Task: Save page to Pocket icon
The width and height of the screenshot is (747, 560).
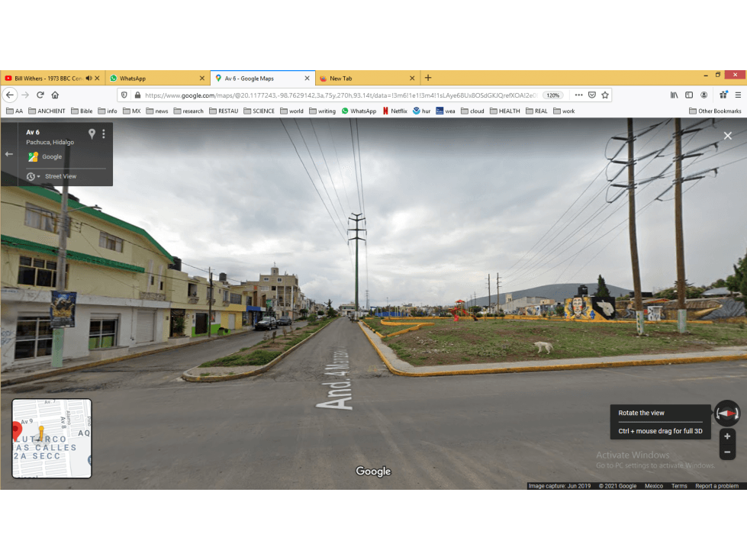Action: (591, 95)
